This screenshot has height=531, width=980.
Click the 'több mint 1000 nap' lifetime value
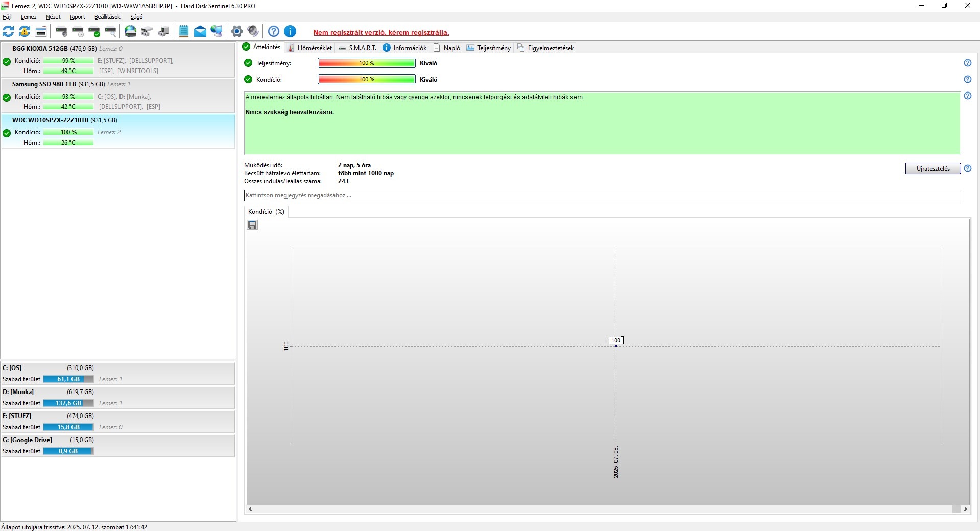366,173
